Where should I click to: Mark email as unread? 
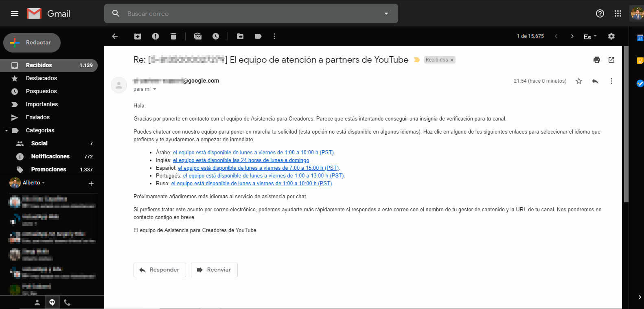198,36
